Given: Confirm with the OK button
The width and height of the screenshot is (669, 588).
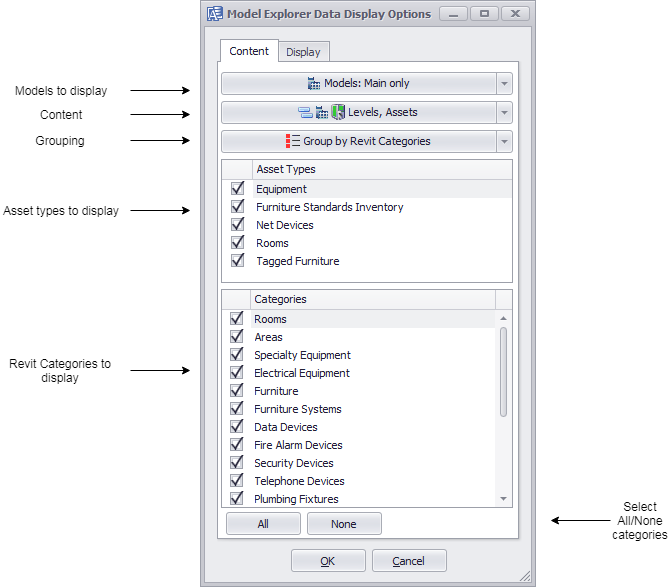Looking at the screenshot, I should pos(327,561).
